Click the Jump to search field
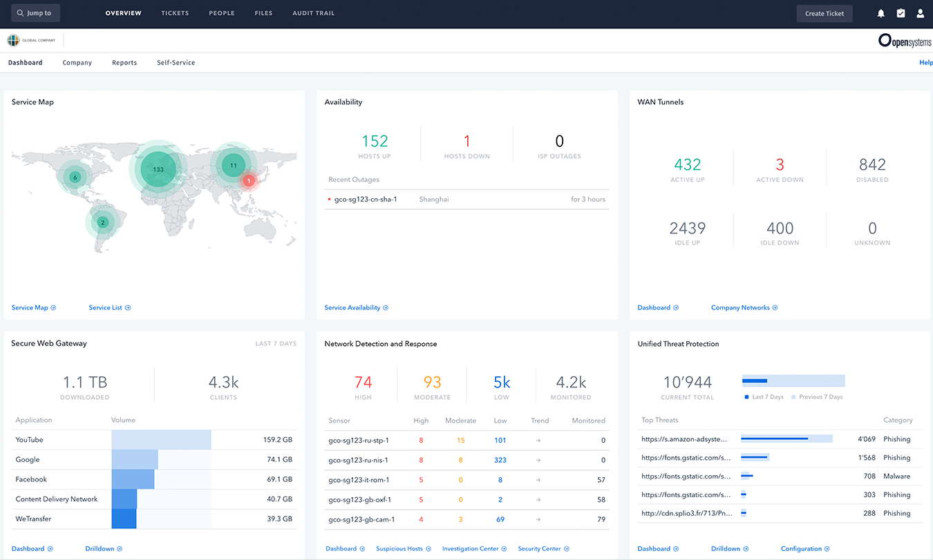 click(35, 13)
